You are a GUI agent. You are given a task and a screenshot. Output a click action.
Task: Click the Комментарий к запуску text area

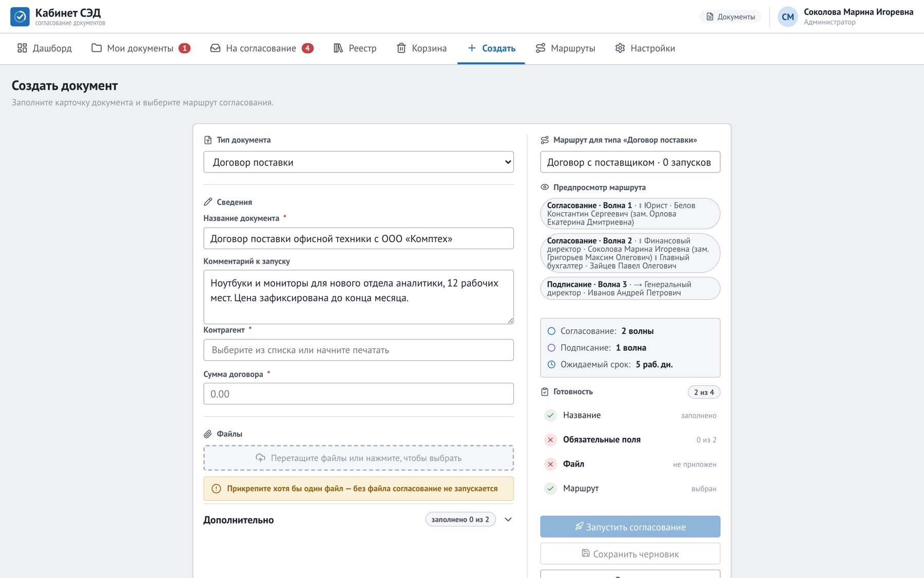tap(358, 297)
